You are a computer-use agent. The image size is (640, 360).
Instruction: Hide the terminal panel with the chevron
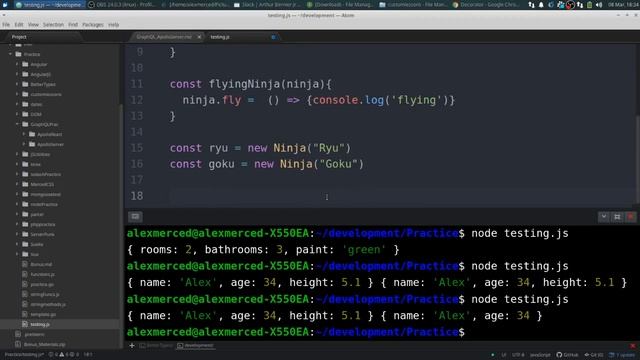coord(603,217)
